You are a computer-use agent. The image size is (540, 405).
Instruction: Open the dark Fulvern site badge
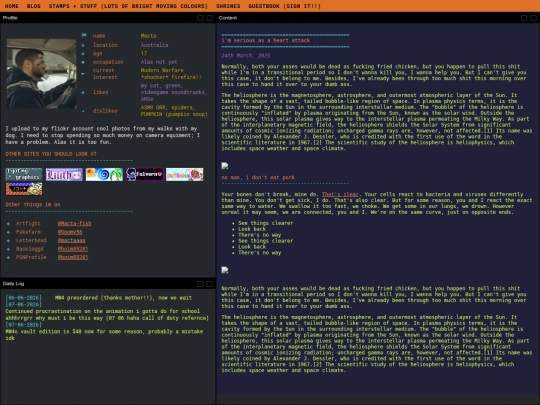(x=144, y=174)
